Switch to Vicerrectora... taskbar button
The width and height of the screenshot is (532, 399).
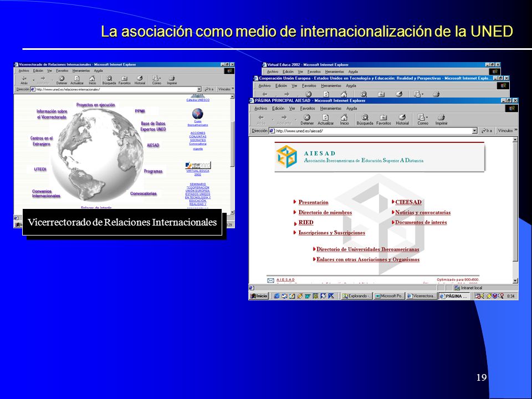click(422, 296)
